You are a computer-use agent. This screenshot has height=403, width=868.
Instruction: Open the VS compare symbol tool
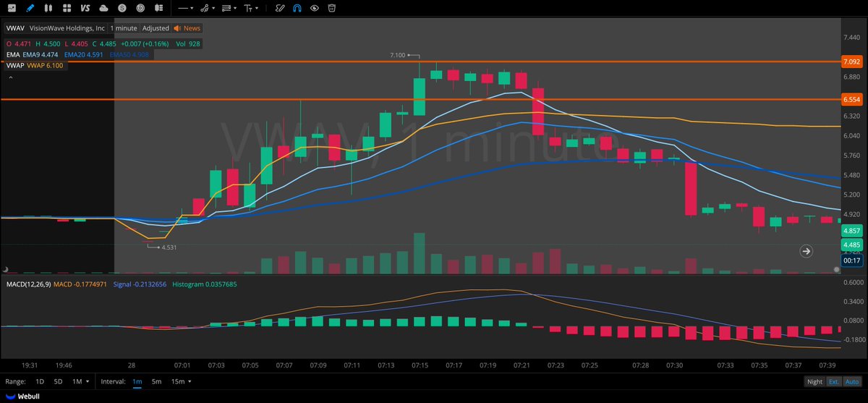(85, 8)
